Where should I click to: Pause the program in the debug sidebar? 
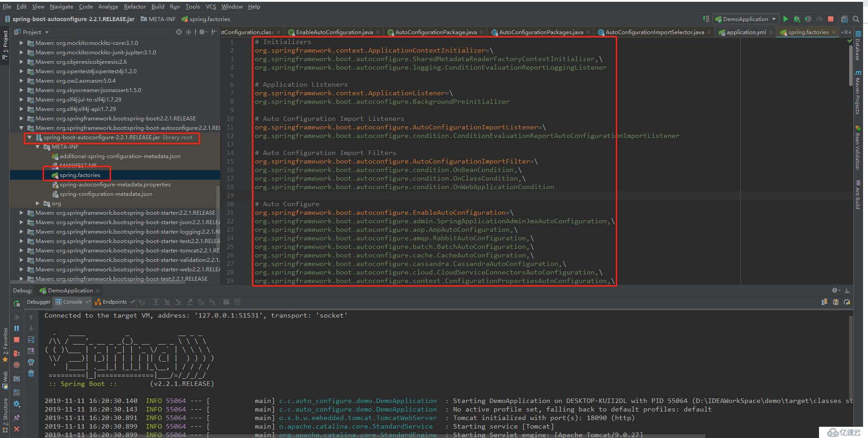point(17,328)
